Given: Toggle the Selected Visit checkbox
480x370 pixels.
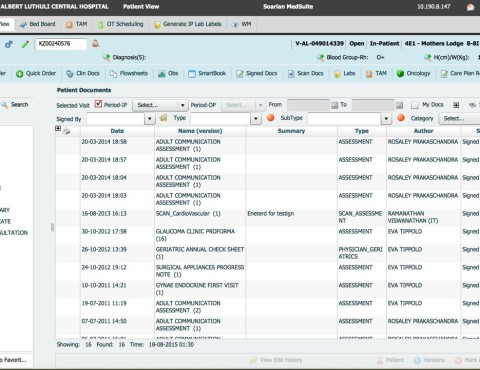Looking at the screenshot, I should (98, 104).
